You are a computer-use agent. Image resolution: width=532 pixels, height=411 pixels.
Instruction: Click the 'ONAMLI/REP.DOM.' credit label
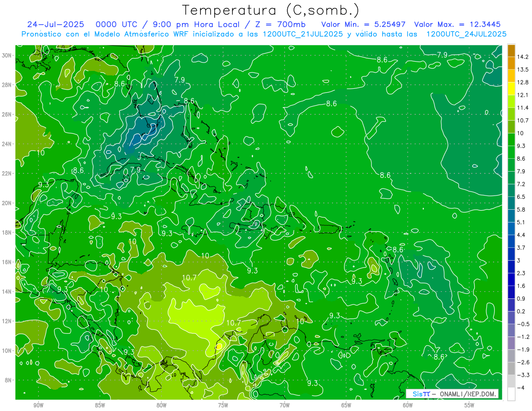[x=469, y=394]
